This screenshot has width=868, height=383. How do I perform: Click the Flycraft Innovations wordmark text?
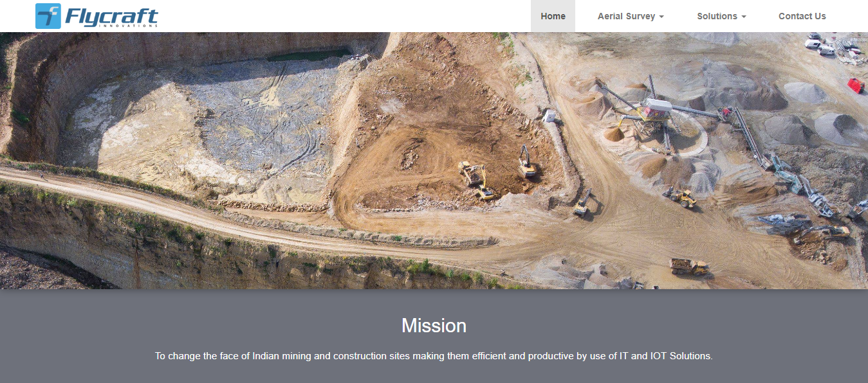pos(111,17)
